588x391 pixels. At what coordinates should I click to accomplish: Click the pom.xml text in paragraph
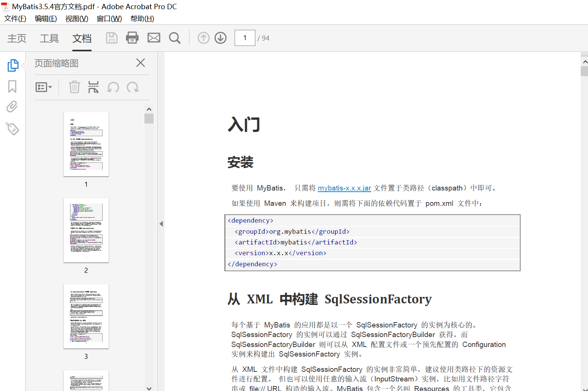click(439, 203)
